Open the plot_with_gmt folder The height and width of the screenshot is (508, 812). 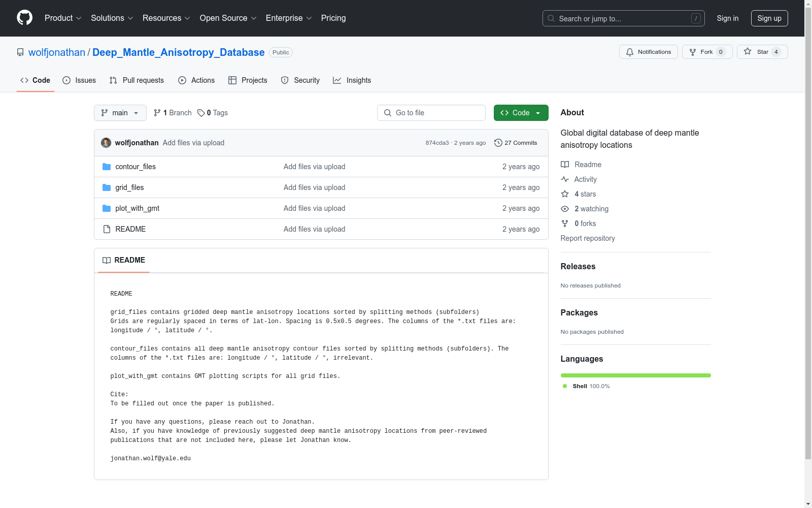138,208
